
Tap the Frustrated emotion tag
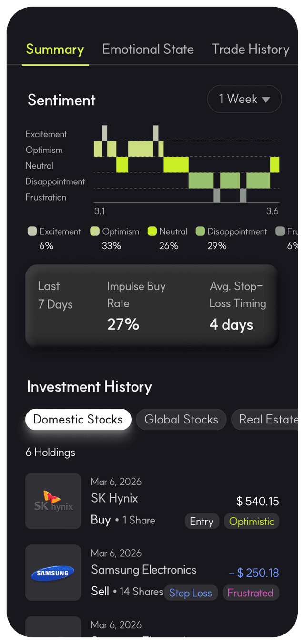(251, 593)
